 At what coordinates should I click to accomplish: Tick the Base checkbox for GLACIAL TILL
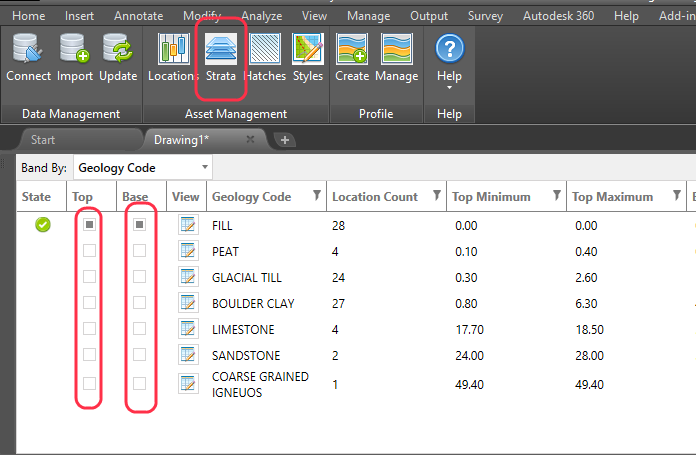click(x=139, y=277)
